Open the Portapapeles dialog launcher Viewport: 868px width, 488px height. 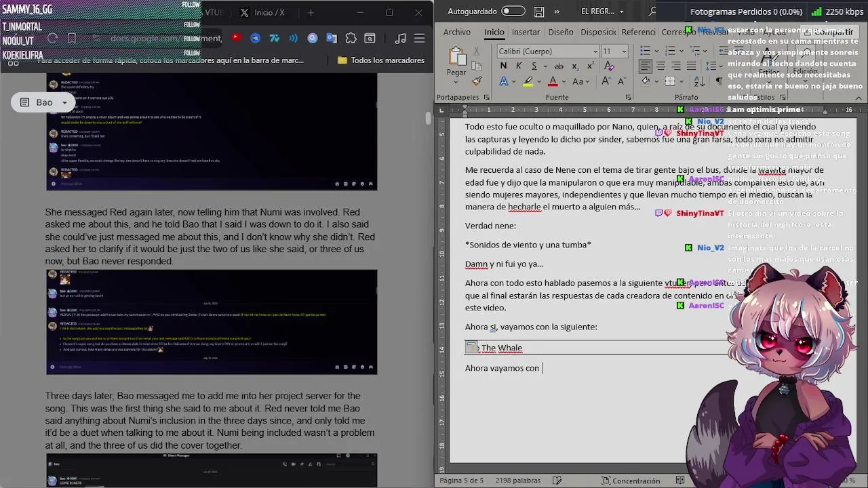(486, 98)
